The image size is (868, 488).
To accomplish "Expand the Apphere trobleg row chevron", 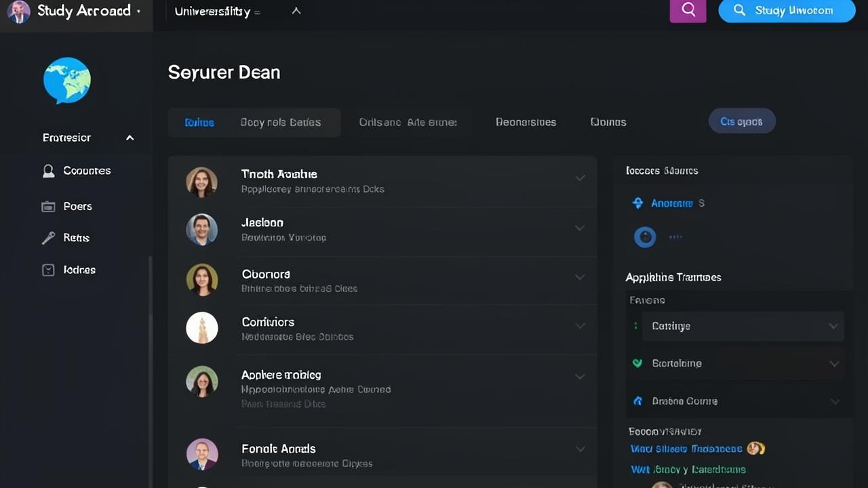I will point(580,377).
